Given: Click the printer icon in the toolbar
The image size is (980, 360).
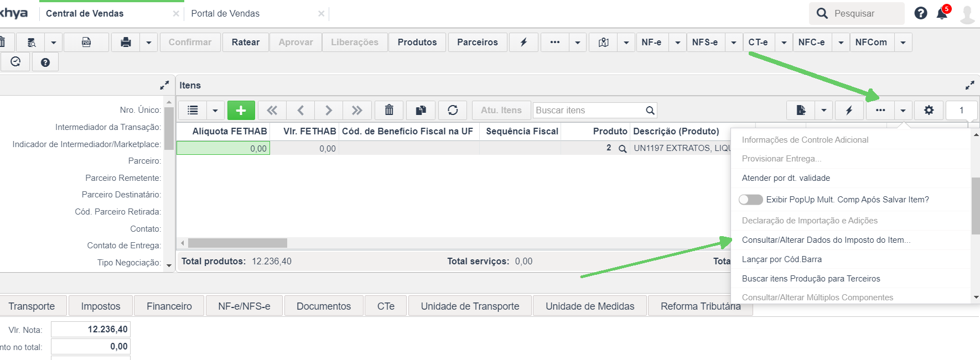Looking at the screenshot, I should (x=126, y=42).
